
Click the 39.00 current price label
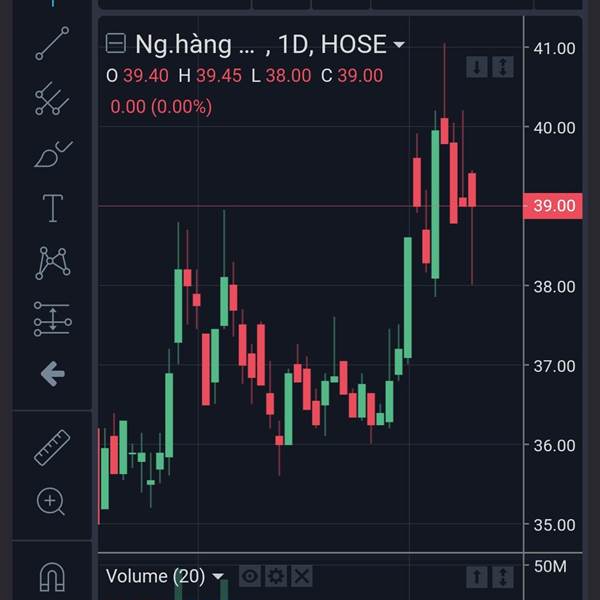tap(553, 206)
